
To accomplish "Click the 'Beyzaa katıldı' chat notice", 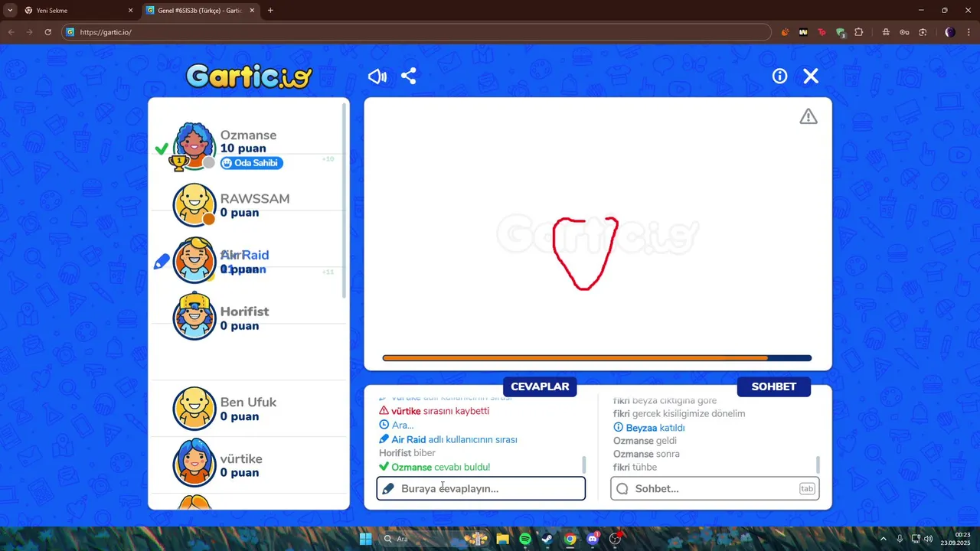I will 649,428.
